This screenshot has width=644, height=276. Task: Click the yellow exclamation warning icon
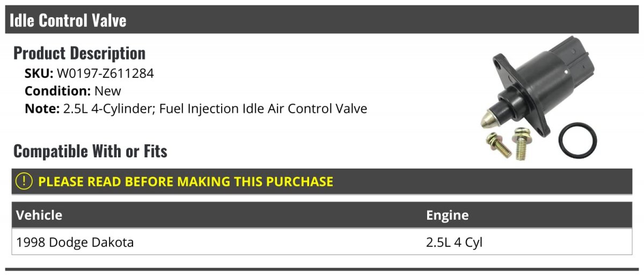[x=24, y=181]
